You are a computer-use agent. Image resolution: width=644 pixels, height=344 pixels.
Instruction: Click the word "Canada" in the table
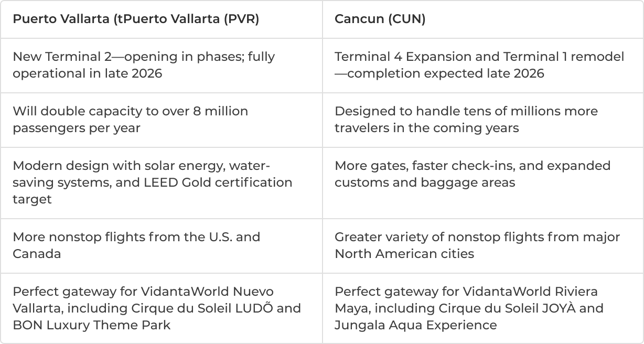[x=37, y=254]
